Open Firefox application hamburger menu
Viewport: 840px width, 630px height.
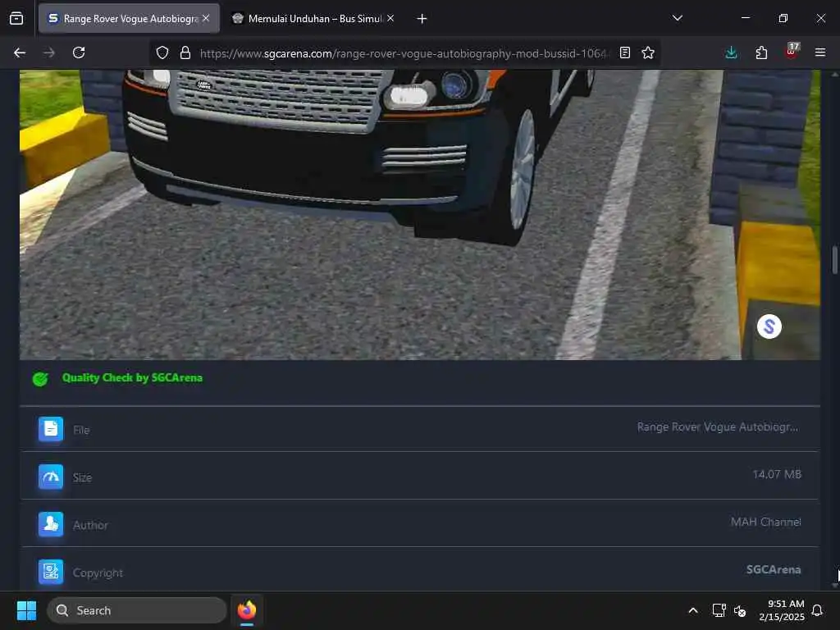click(820, 52)
